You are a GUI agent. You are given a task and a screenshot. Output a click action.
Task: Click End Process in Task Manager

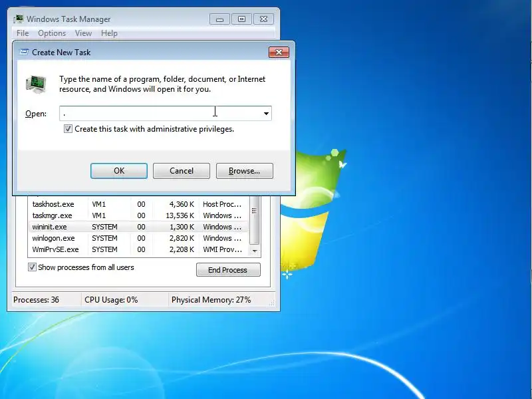(228, 270)
